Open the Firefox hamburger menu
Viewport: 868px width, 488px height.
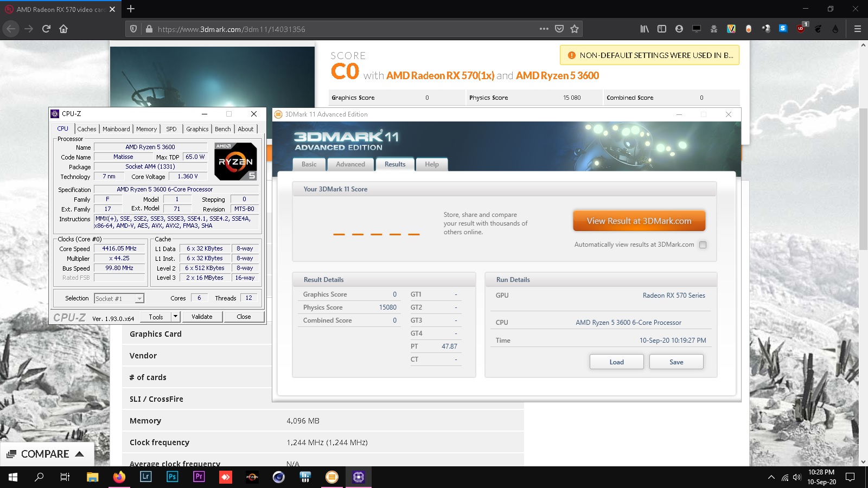point(858,29)
